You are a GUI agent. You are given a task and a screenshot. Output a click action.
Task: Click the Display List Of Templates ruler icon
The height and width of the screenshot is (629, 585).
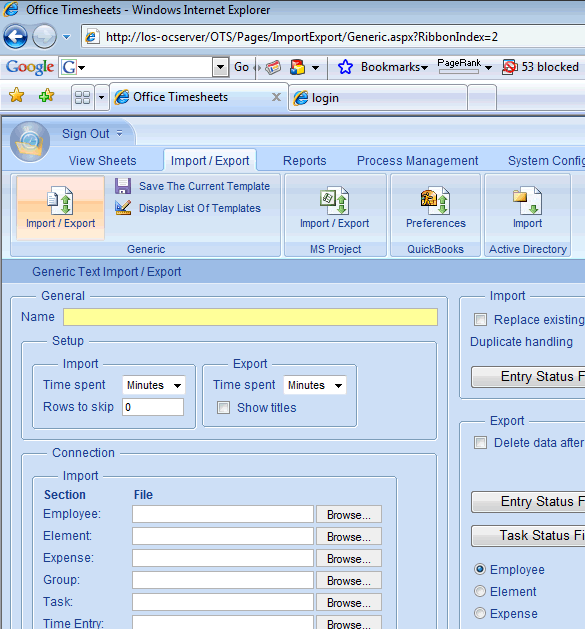pyautogui.click(x=123, y=208)
